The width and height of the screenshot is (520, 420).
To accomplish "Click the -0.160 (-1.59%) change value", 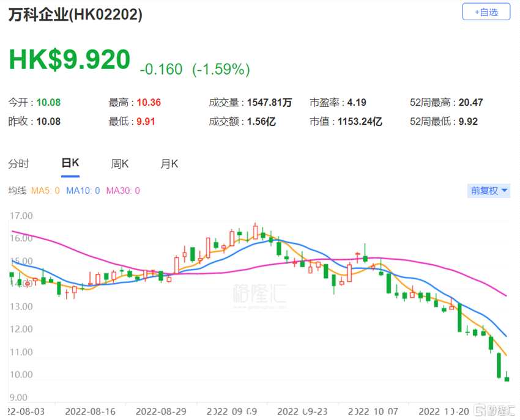I will pos(195,69).
